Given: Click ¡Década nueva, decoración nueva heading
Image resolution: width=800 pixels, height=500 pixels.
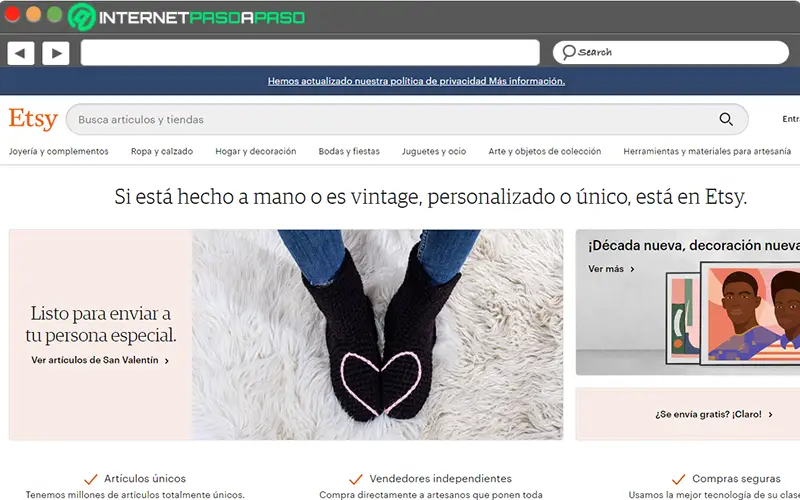Looking at the screenshot, I should [x=693, y=245].
